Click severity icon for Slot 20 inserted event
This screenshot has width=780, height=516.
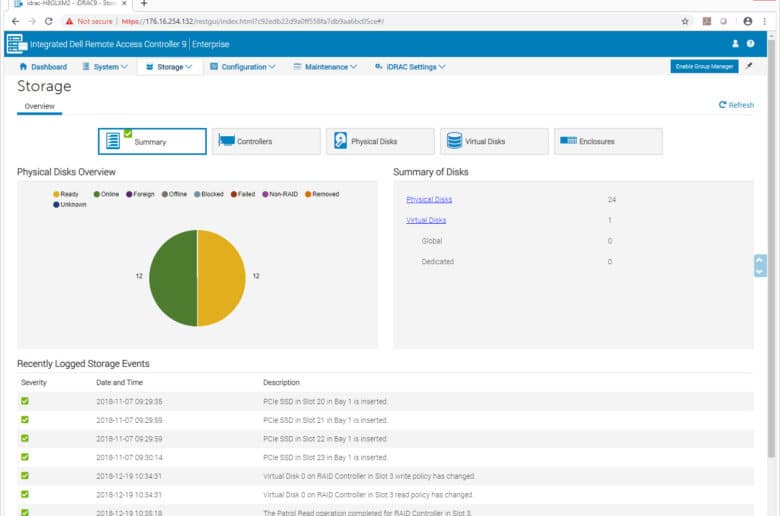coord(25,401)
